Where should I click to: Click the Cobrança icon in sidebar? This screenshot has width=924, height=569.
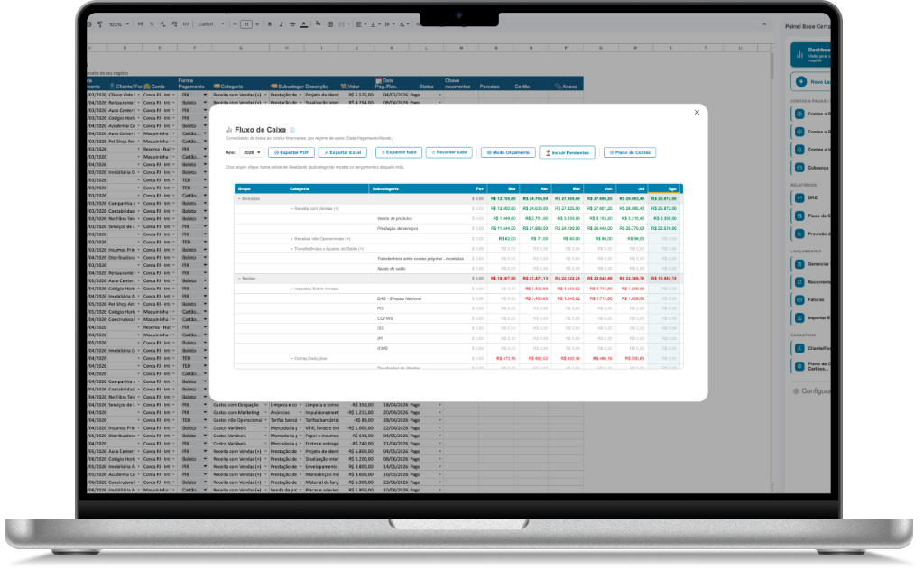[799, 168]
